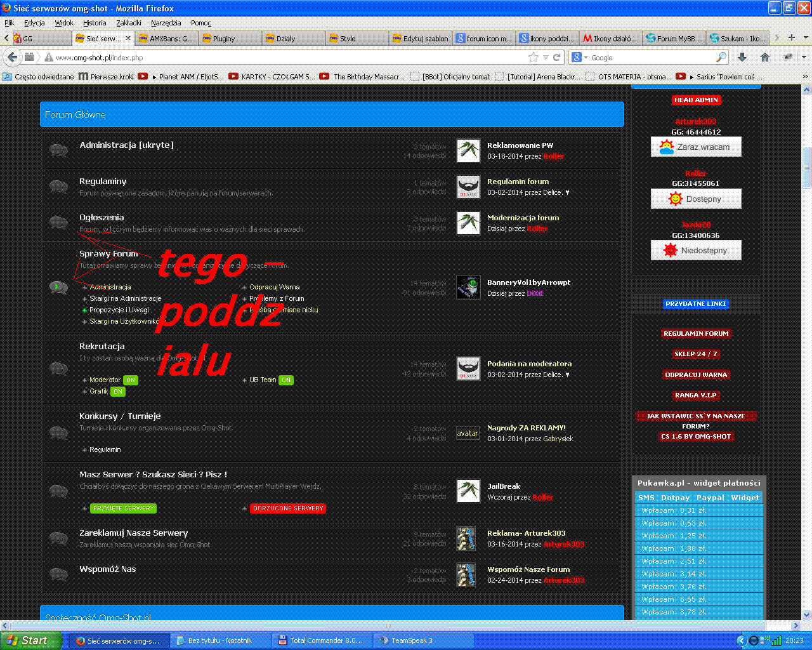The height and width of the screenshot is (650, 812).
Task: Open a new tab with plus icon
Action: 791,38
